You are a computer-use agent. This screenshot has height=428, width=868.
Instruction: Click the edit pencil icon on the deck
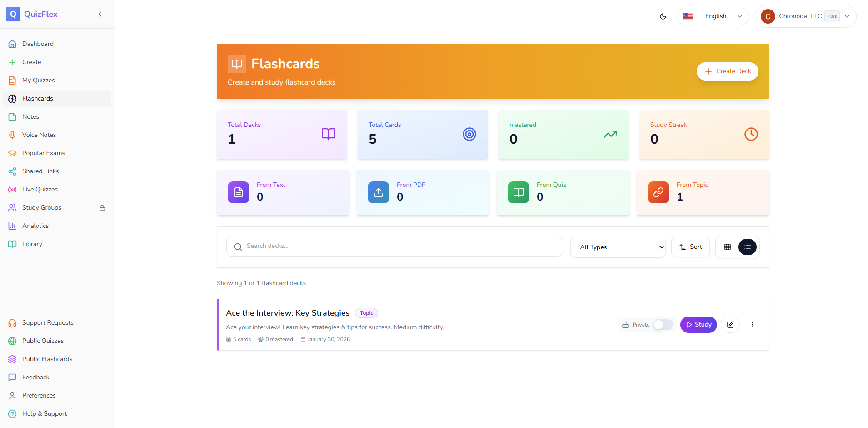pos(730,325)
